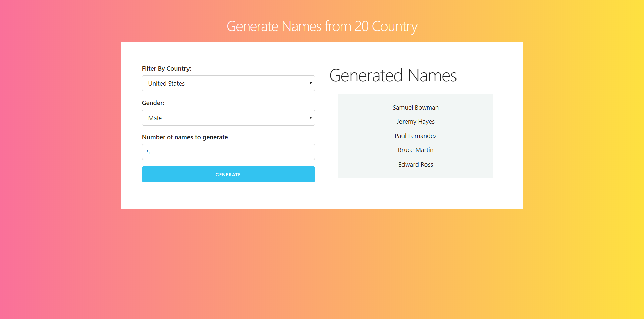Click the GENERATE button
Image resolution: width=644 pixels, height=319 pixels.
pos(228,174)
